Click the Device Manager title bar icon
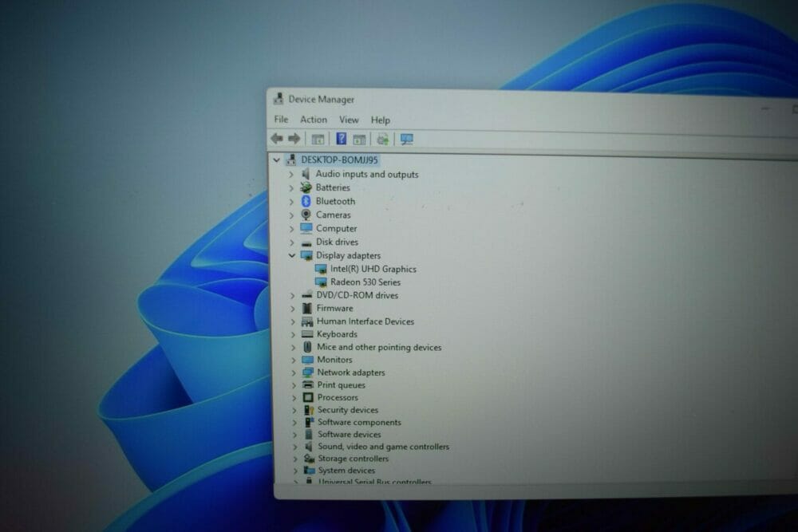The width and height of the screenshot is (798, 532). [279, 99]
